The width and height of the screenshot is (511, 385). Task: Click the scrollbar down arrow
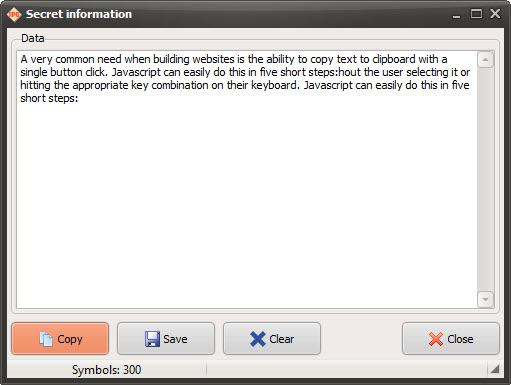click(x=485, y=299)
